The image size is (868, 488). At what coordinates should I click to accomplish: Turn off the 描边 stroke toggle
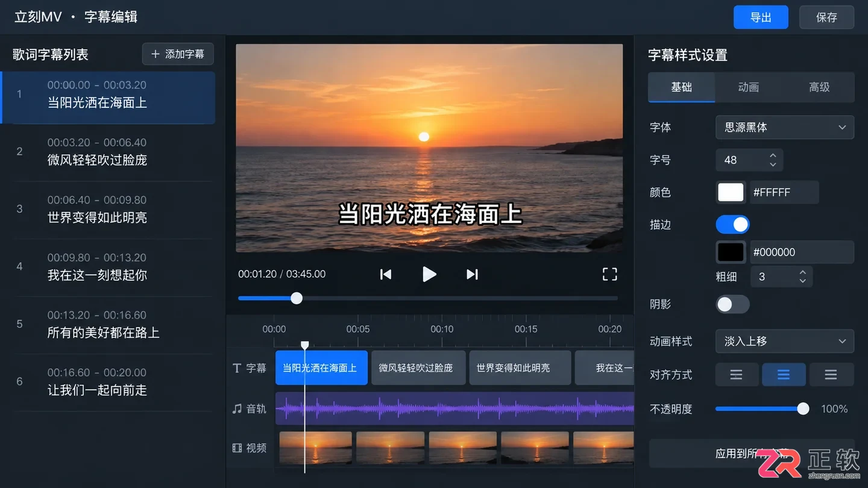(733, 225)
